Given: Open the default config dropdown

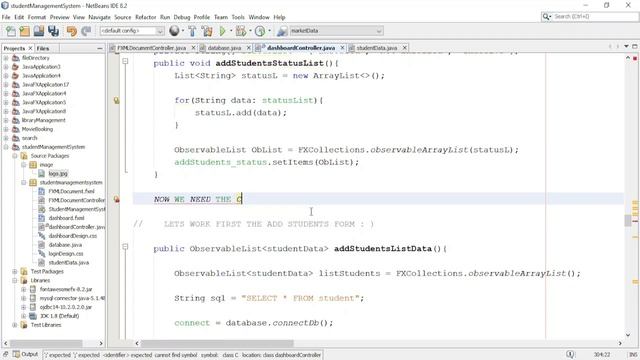Looking at the screenshot, I should 160,31.
